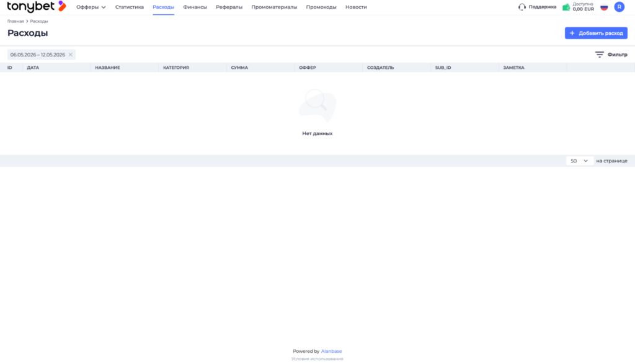Viewport: 635px width, 364px height.
Task: Sort by the ID column header
Action: 10,68
